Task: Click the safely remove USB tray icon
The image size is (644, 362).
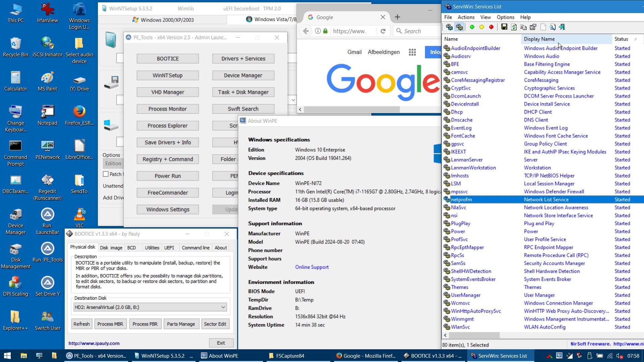Action: (590, 356)
